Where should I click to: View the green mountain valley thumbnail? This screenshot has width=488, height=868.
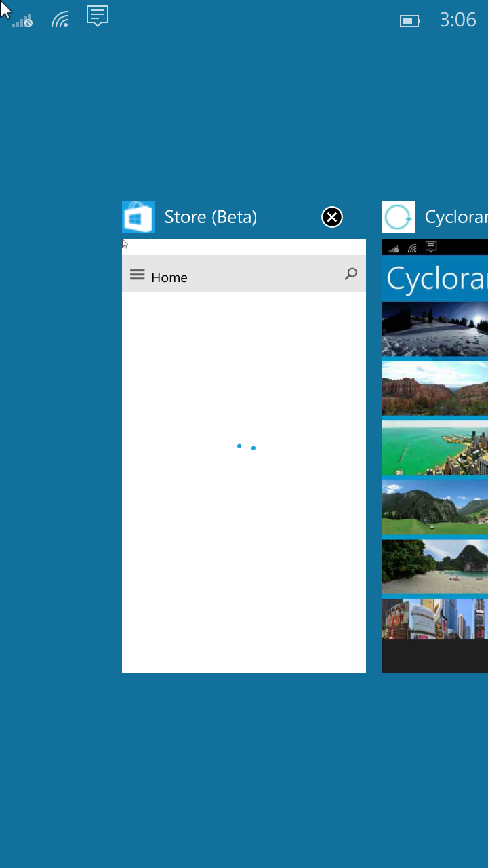(435, 507)
